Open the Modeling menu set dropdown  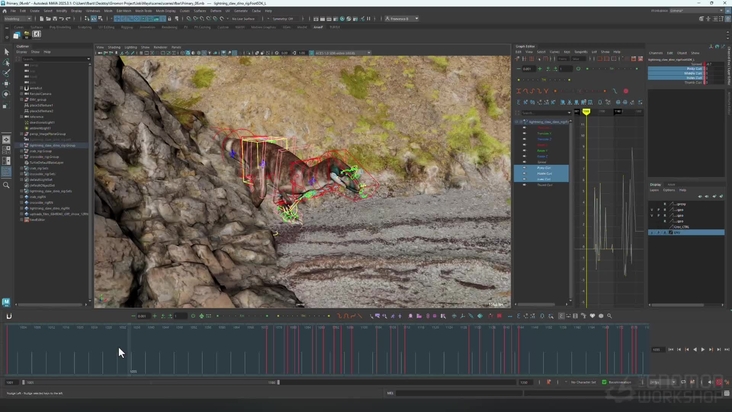tap(17, 19)
